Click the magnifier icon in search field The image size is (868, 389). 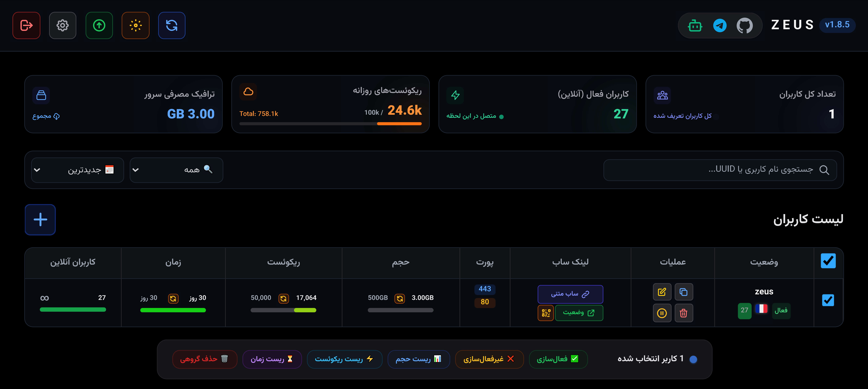pos(824,170)
